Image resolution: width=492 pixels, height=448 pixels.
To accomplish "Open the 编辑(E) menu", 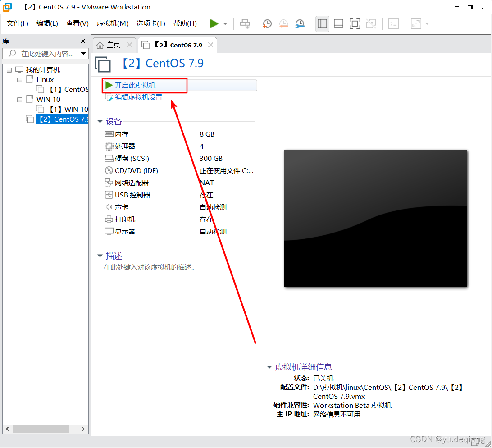I will coord(47,23).
